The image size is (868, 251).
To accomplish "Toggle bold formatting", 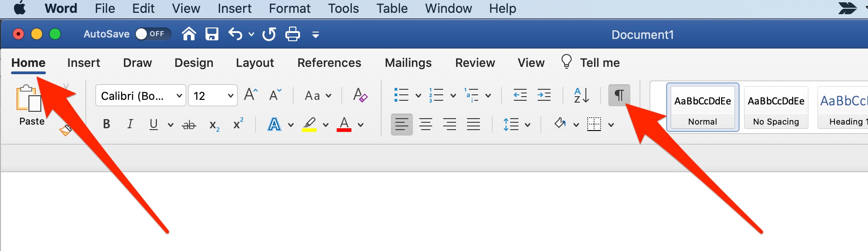I will click(x=106, y=124).
